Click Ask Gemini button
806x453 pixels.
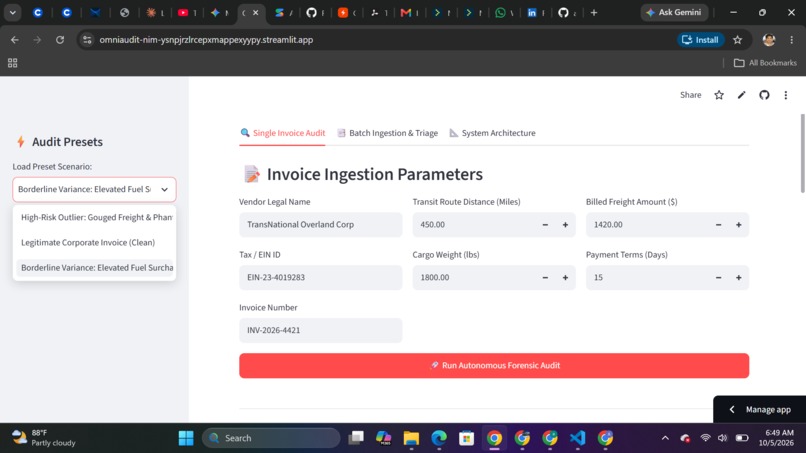point(674,12)
